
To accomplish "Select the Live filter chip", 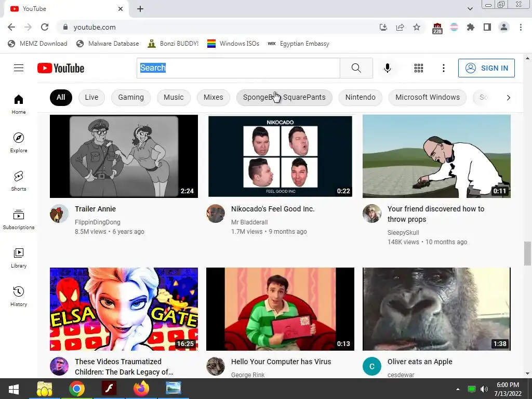I will click(91, 97).
